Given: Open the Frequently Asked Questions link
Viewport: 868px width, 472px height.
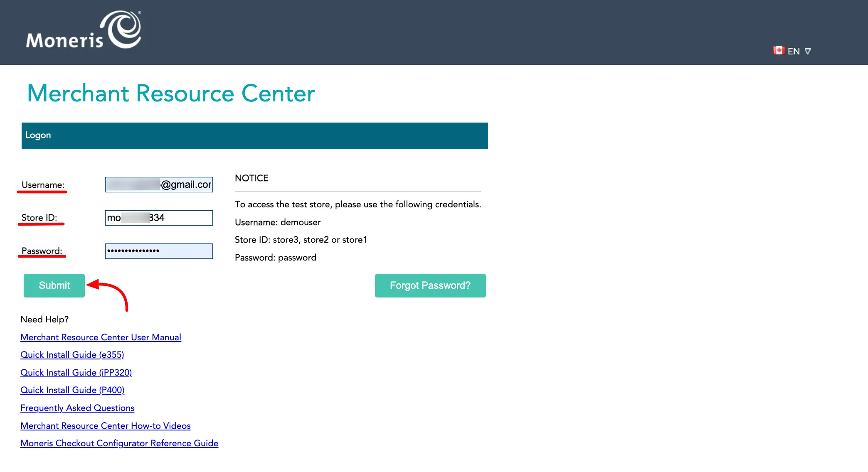Looking at the screenshot, I should click(x=77, y=408).
